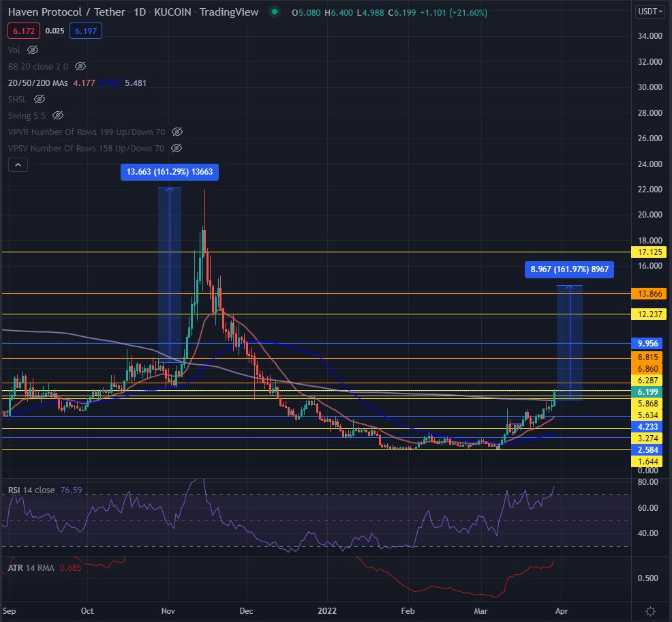Toggle visibility of the VPVR indicator
672x622 pixels.
(177, 132)
